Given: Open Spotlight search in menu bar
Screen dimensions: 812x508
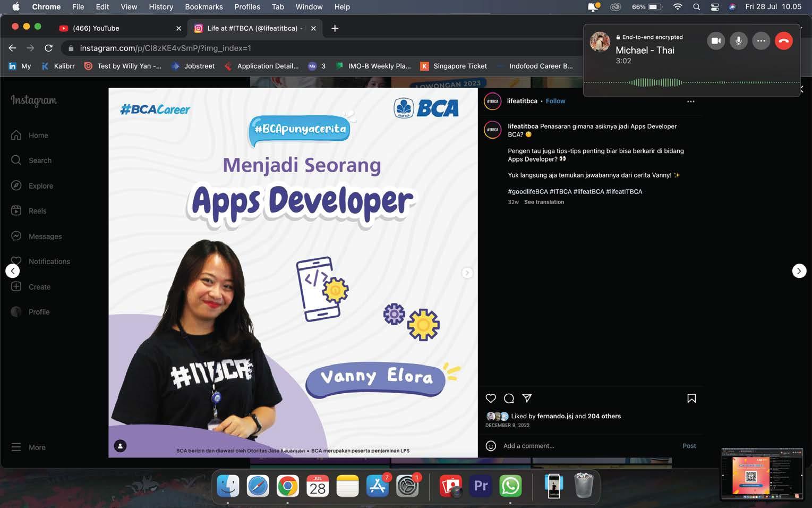Looking at the screenshot, I should point(696,7).
